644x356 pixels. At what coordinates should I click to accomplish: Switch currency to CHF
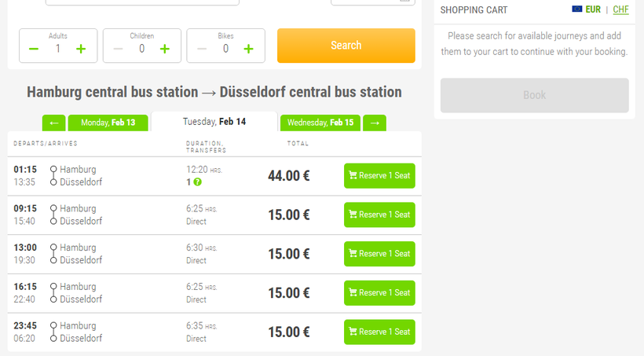620,9
